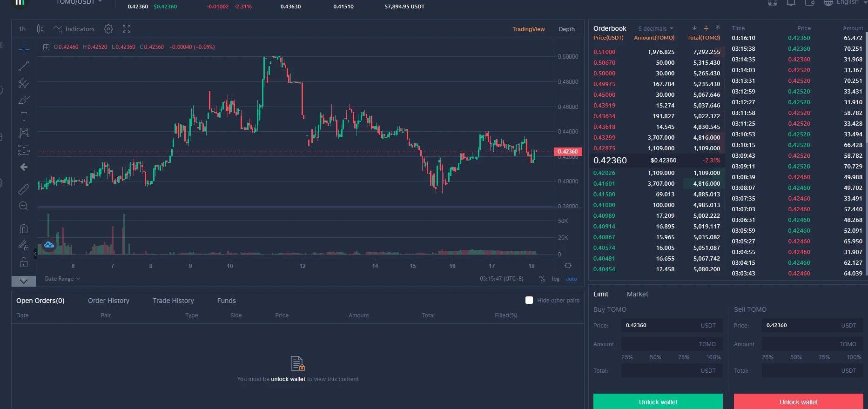Viewport: 868px width, 409px height.
Task: Click the green Unlock wallet button
Action: pyautogui.click(x=658, y=402)
